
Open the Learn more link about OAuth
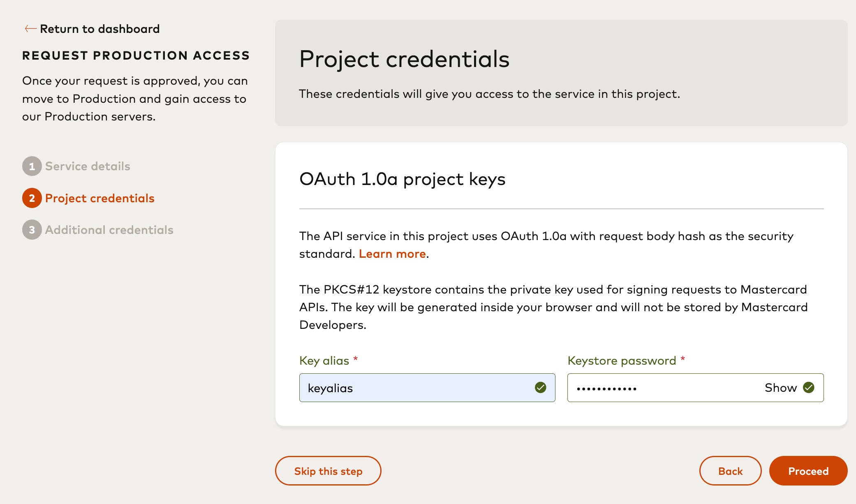pos(392,254)
